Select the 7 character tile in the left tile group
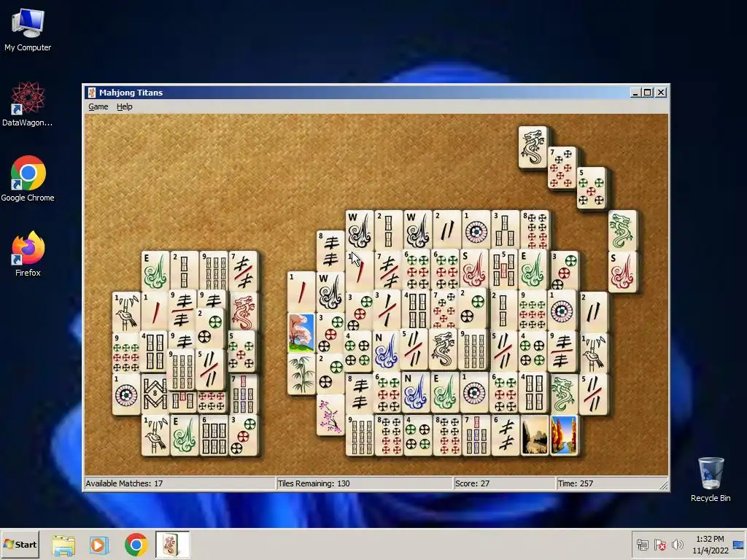 pos(243,271)
